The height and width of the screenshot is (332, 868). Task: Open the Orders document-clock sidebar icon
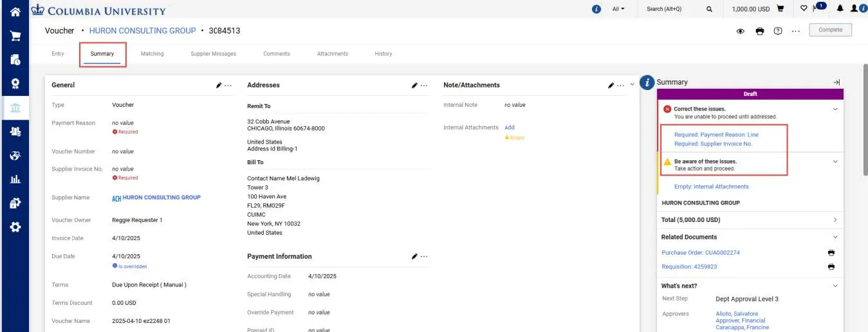coord(15,59)
